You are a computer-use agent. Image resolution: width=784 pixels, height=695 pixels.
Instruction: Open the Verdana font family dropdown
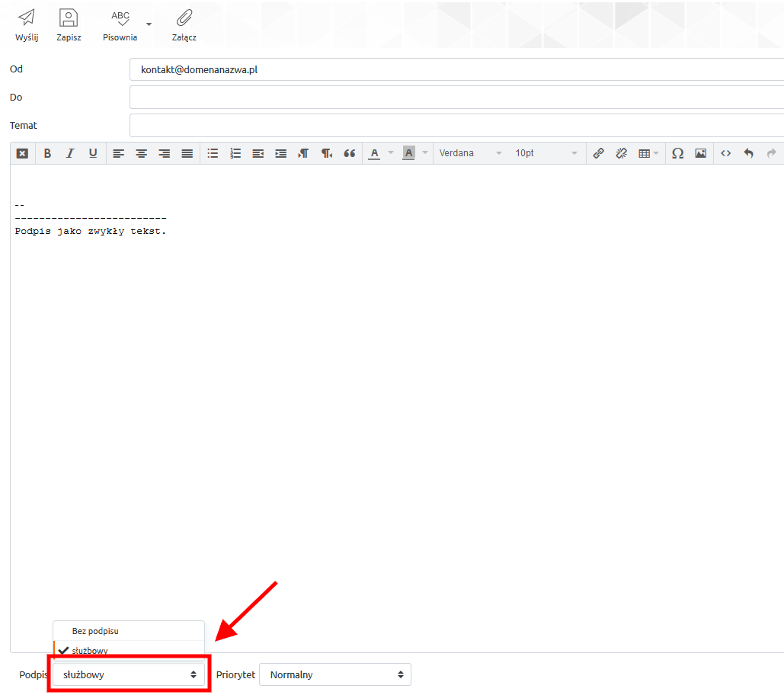coord(470,153)
